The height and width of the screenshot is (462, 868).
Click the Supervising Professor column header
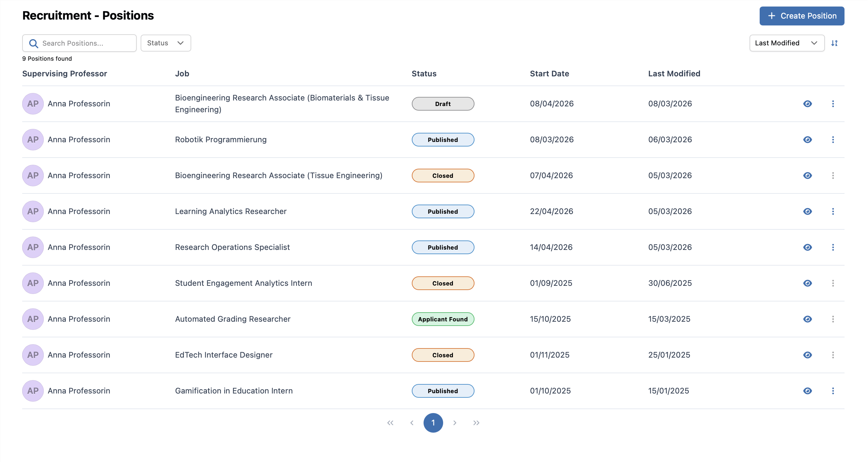tap(64, 73)
